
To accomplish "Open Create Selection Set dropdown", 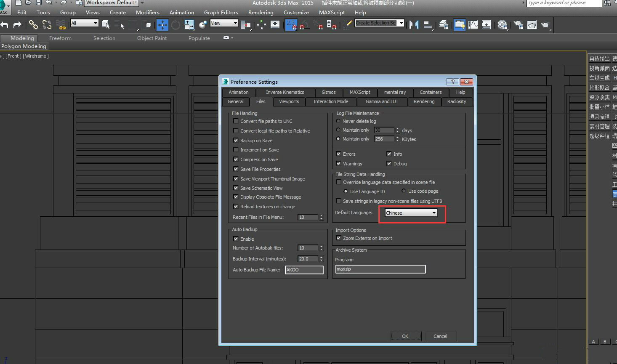I will click(x=379, y=23).
